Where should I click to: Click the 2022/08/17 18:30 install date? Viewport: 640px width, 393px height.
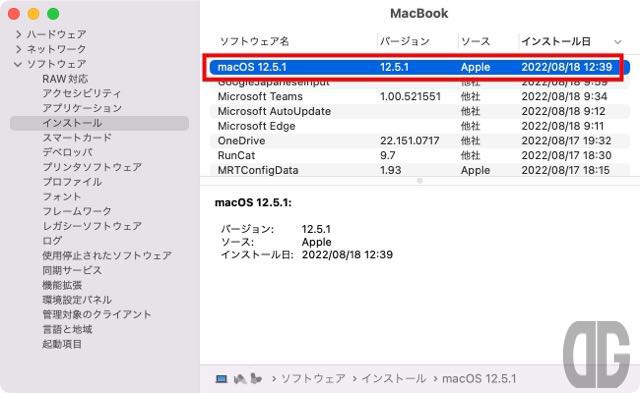point(567,155)
